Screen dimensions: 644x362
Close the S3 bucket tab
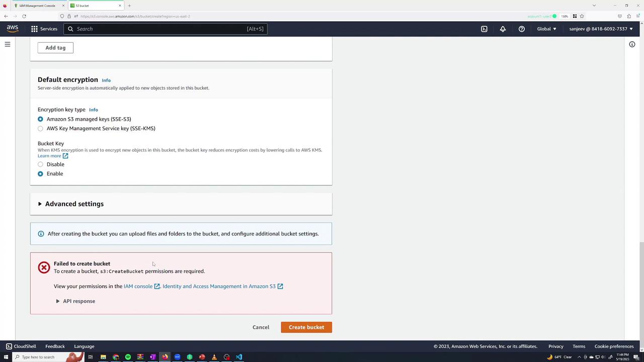[x=120, y=6]
